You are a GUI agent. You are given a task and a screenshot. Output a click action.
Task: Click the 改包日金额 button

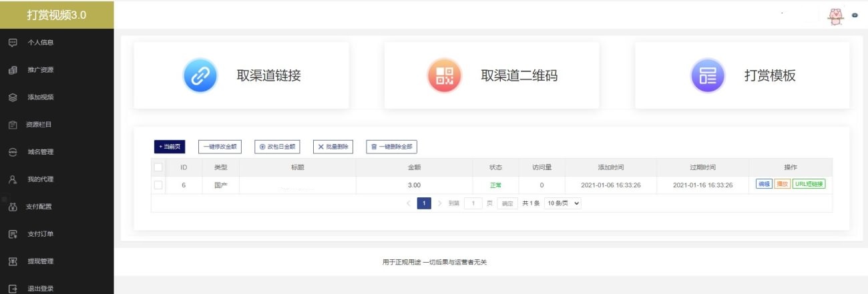276,147
